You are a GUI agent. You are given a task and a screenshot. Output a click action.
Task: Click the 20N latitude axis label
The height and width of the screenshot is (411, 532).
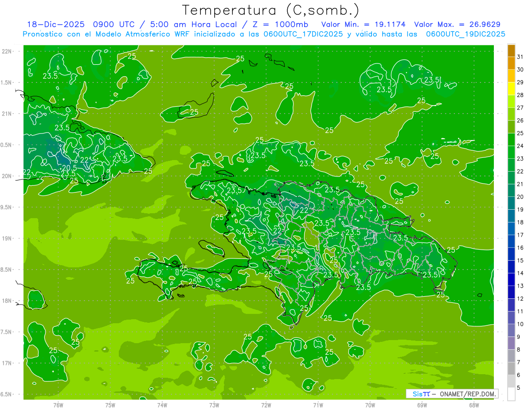pyautogui.click(x=8, y=176)
